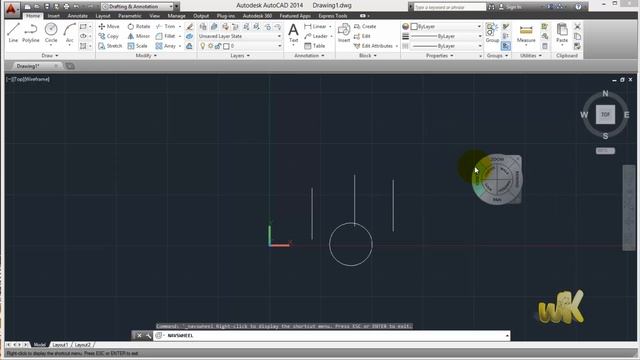
Task: Open the Manage ribbon tab
Action: coord(176,16)
